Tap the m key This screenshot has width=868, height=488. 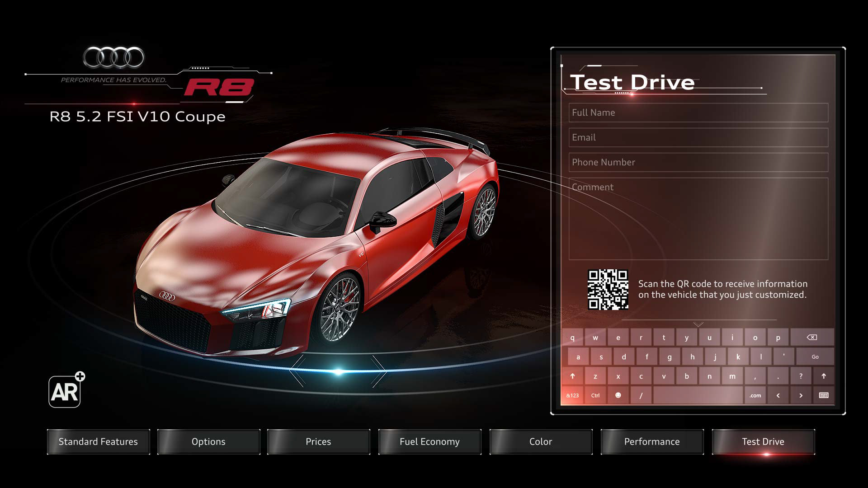(732, 376)
